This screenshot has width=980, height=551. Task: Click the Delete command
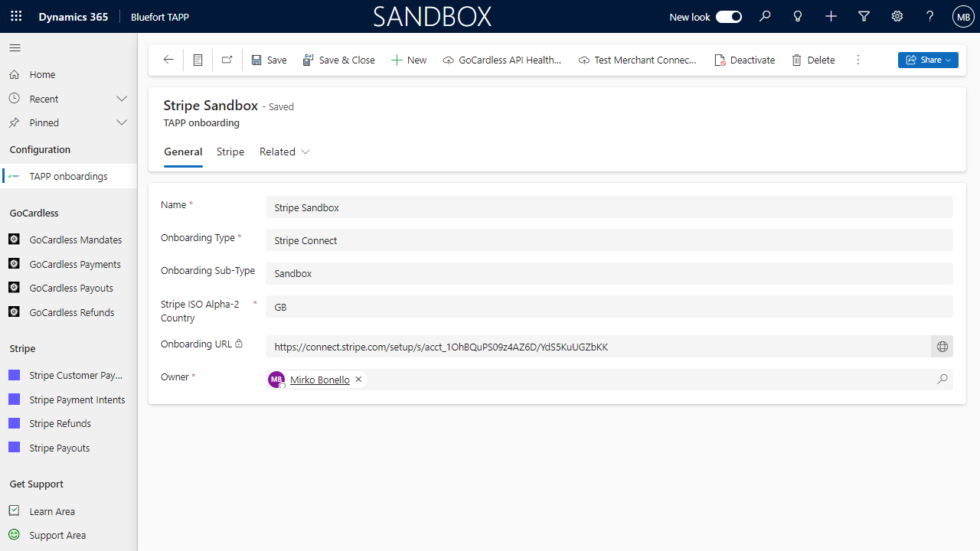tap(813, 60)
